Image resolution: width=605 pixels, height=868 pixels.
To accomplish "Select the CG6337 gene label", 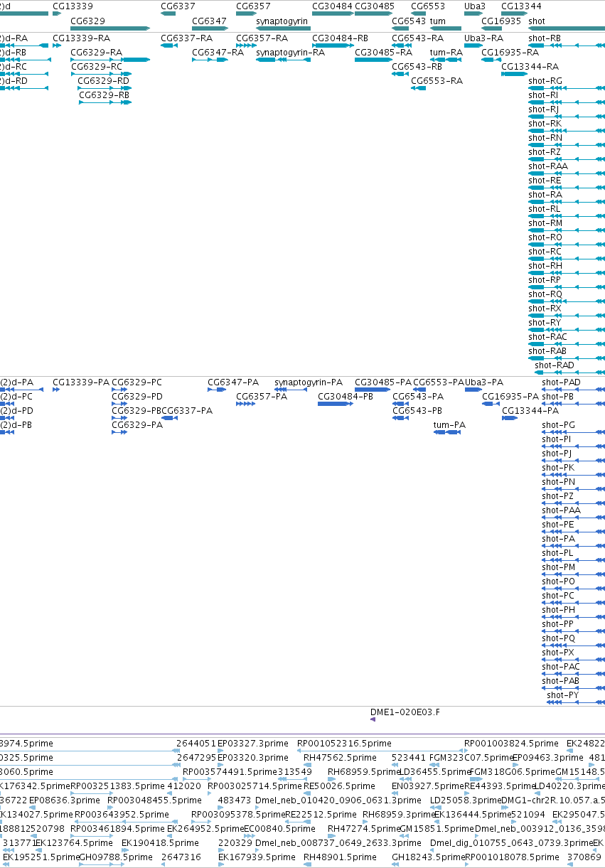I will pyautogui.click(x=178, y=6).
